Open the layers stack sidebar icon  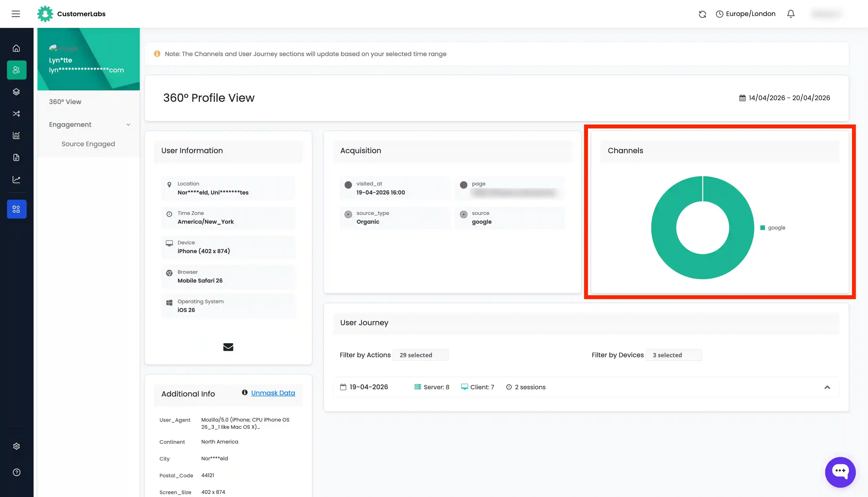pos(16,92)
